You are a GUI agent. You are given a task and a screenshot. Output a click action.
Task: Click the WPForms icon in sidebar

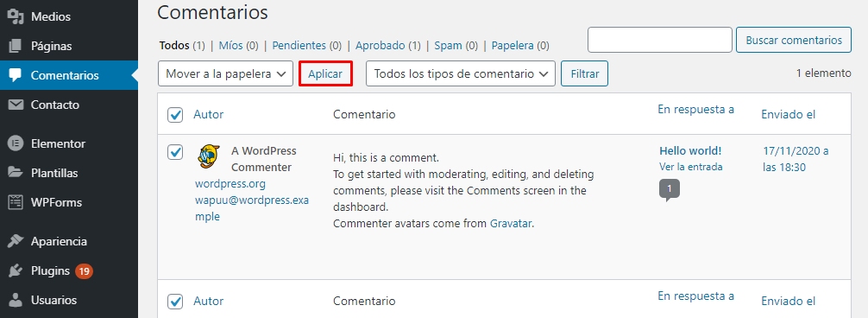(16, 202)
